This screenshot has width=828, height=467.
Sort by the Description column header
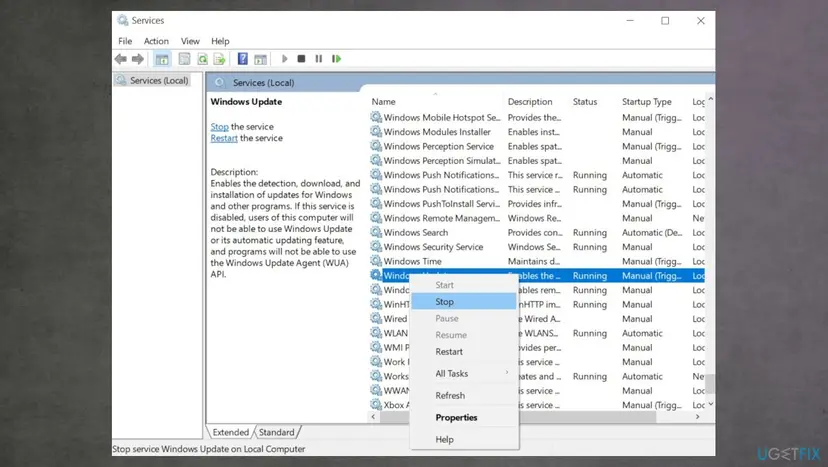530,101
